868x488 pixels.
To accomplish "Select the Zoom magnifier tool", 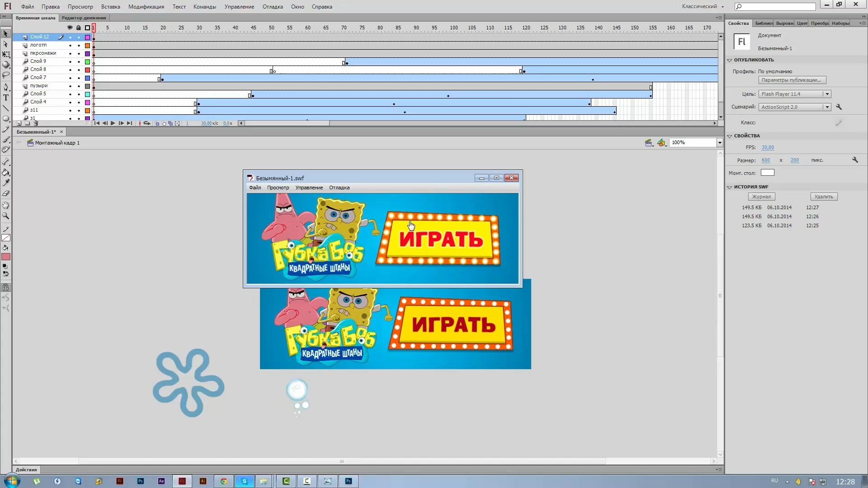I will click(x=5, y=216).
